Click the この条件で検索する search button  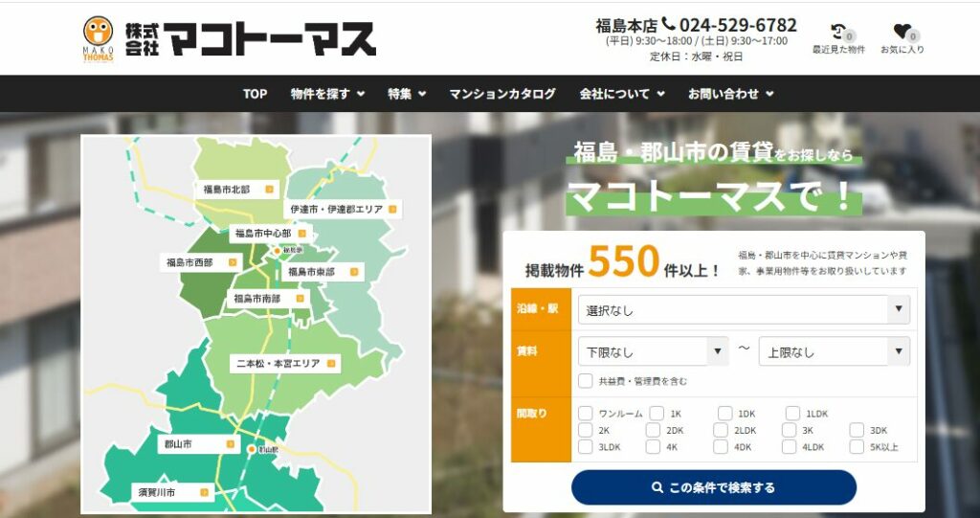click(x=714, y=487)
